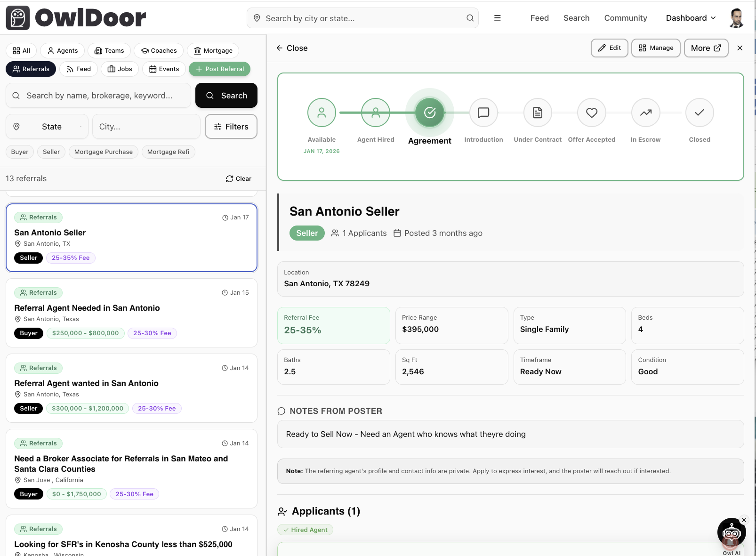
Task: Click the Offer Accepted heart stage icon
Action: pyautogui.click(x=592, y=113)
